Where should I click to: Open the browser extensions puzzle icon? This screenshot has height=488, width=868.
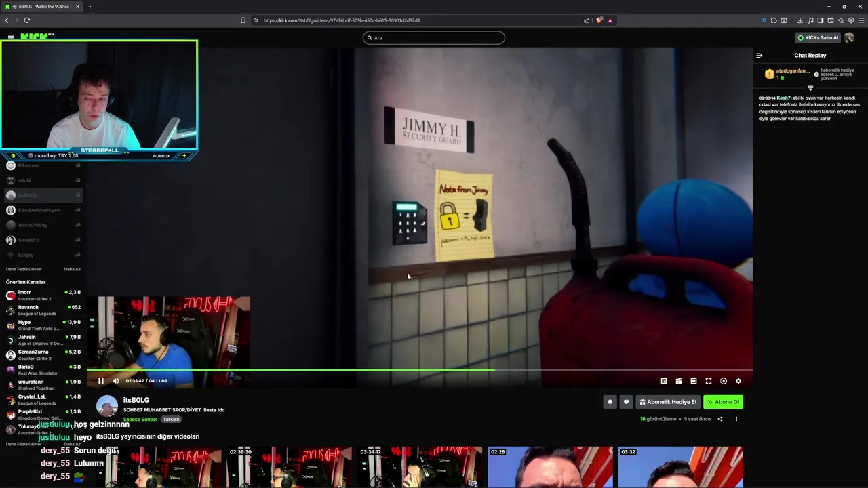[774, 20]
